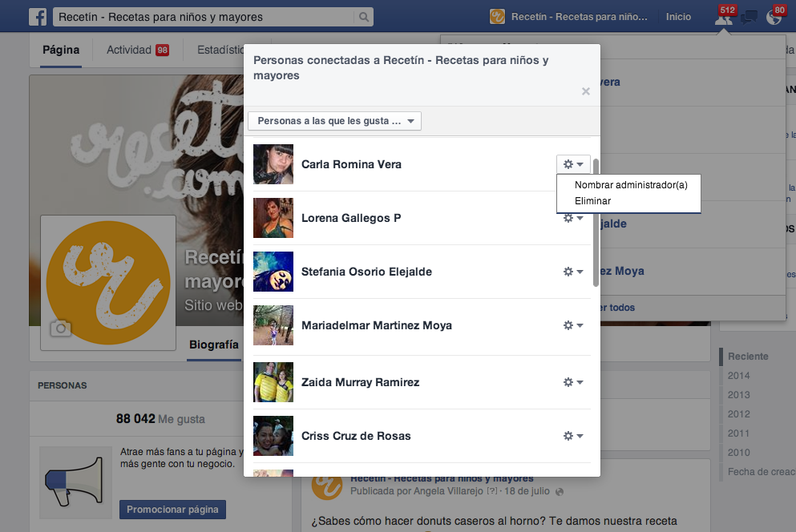Open gear menu for Zaida Murray Ramirez

pos(573,382)
